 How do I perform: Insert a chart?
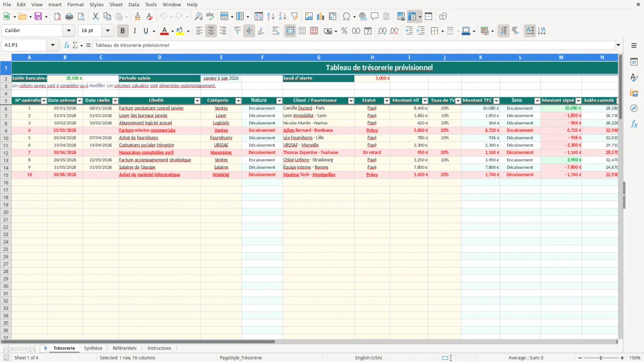point(321,17)
